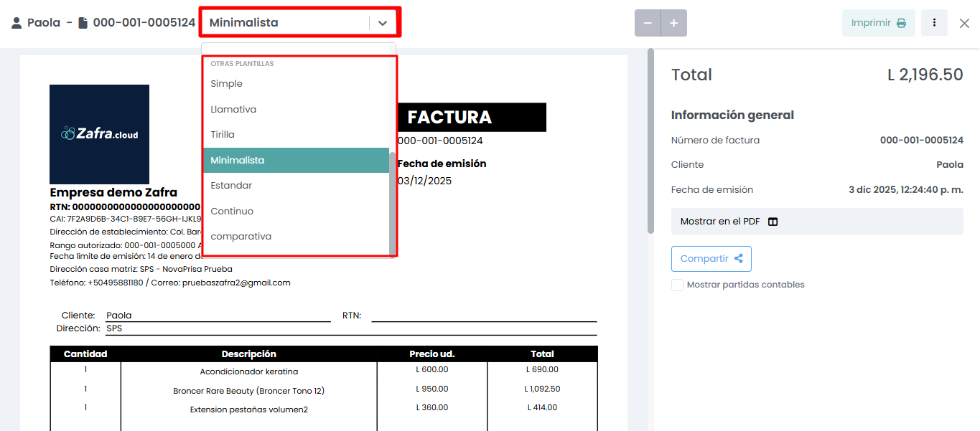This screenshot has height=431, width=980.
Task: Click the Total amount L 2,196.50
Action: pos(925,75)
